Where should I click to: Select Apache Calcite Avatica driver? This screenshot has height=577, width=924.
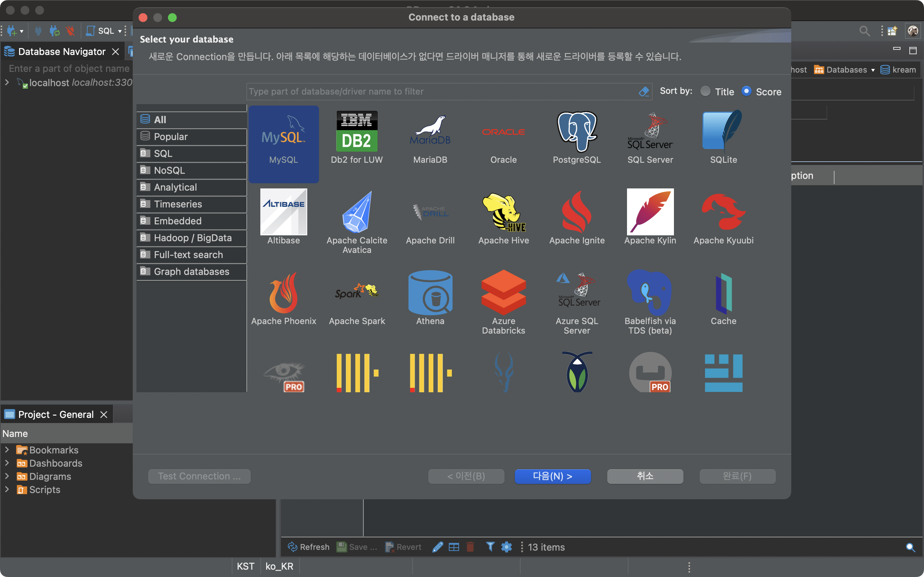[x=356, y=222]
